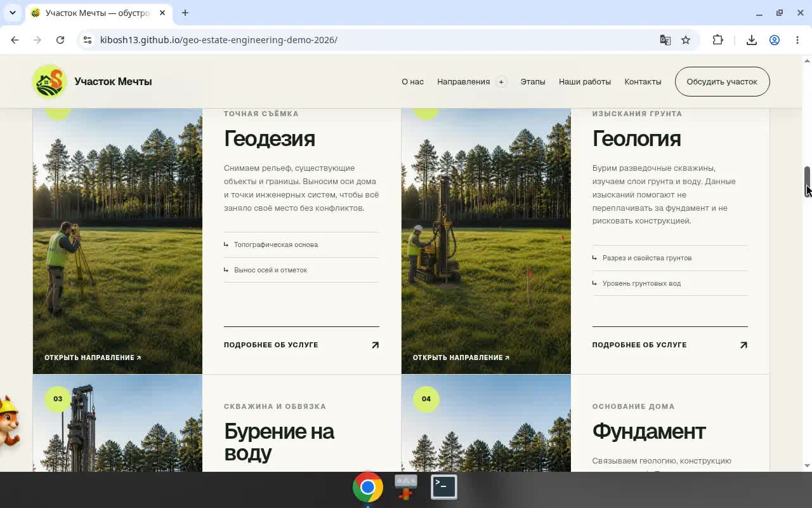Click the scrollbar down arrow
The height and width of the screenshot is (508, 812).
tap(808, 465)
